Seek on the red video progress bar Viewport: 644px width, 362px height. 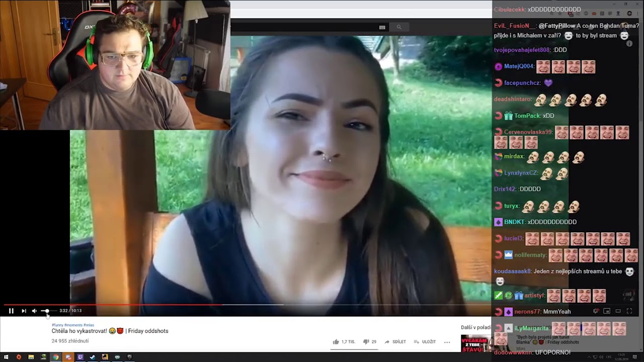click(247, 304)
